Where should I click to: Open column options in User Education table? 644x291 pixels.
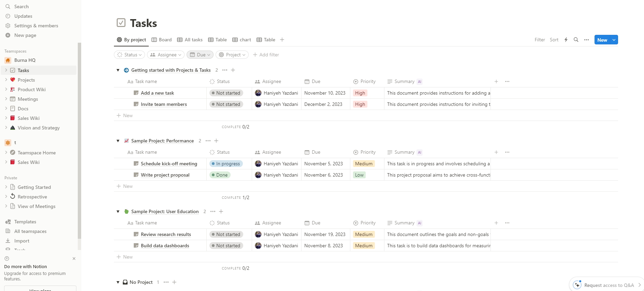click(507, 223)
